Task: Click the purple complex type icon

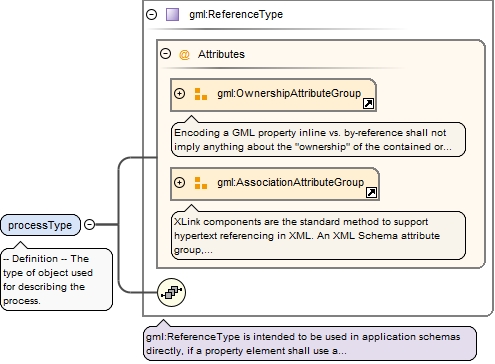Action: pos(172,15)
